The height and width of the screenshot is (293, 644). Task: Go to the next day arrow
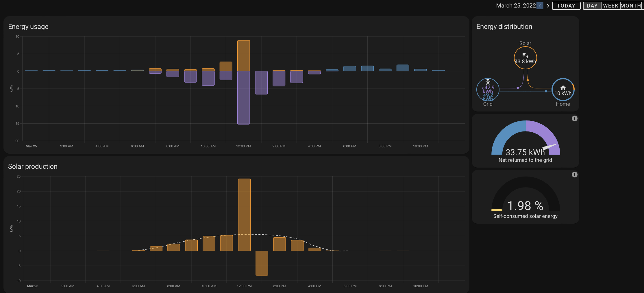548,6
